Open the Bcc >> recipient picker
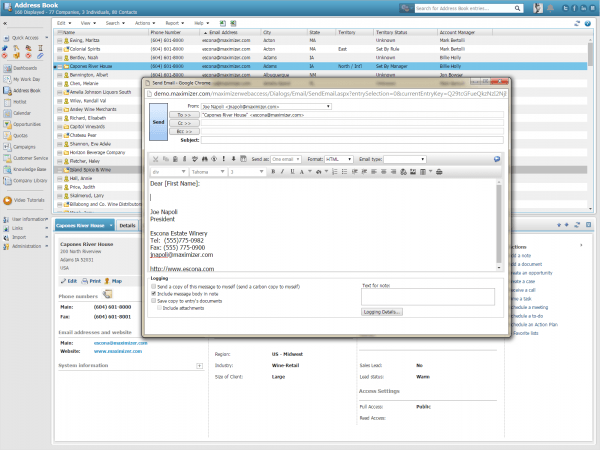The height and width of the screenshot is (450, 600). 184,131
